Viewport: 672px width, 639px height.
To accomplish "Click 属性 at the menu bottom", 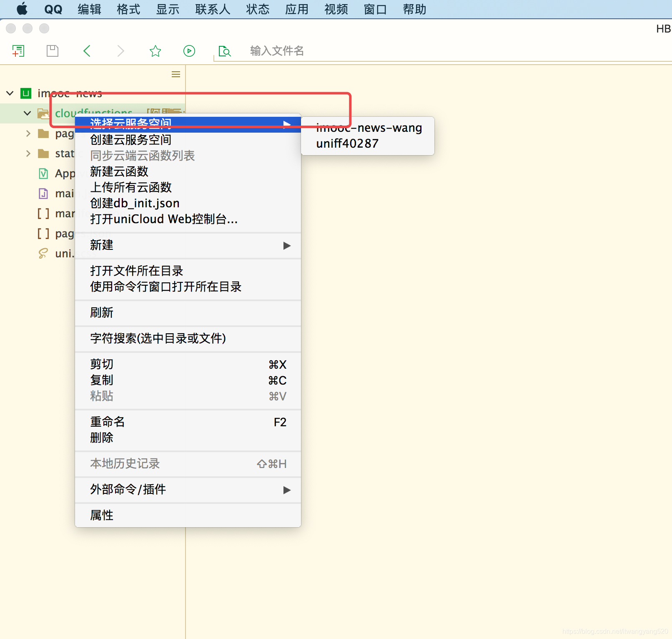I will point(188,516).
